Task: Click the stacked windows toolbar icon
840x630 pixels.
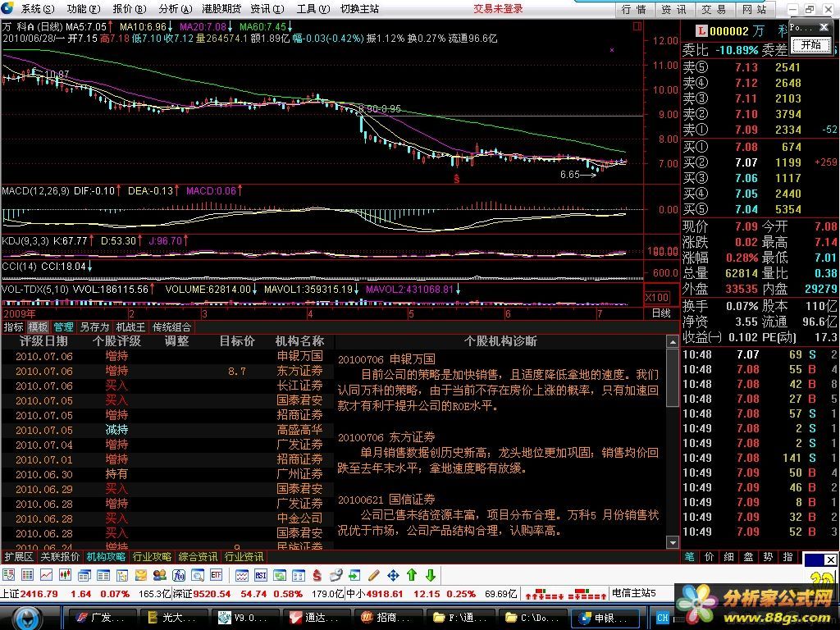Action: pyautogui.click(x=84, y=575)
